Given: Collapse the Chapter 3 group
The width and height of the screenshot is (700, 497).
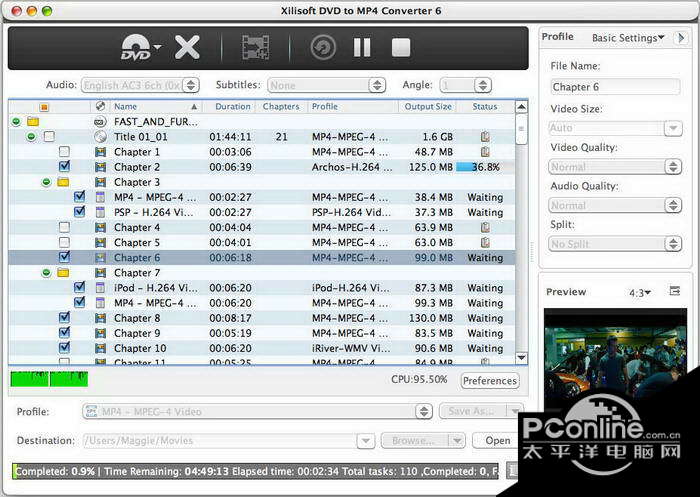Looking at the screenshot, I should click(x=46, y=182).
